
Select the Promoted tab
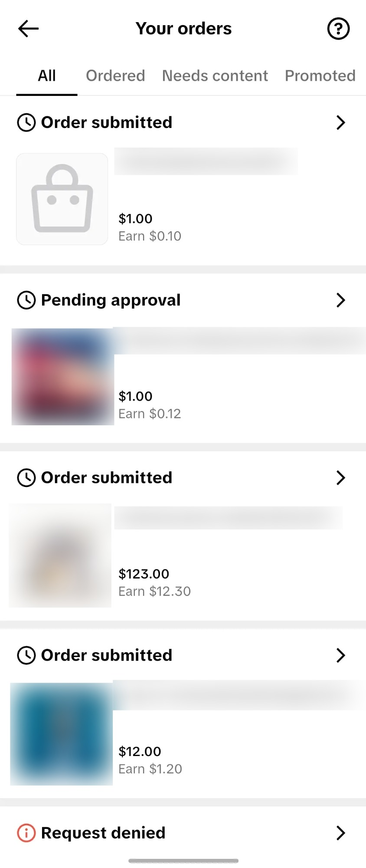[320, 76]
